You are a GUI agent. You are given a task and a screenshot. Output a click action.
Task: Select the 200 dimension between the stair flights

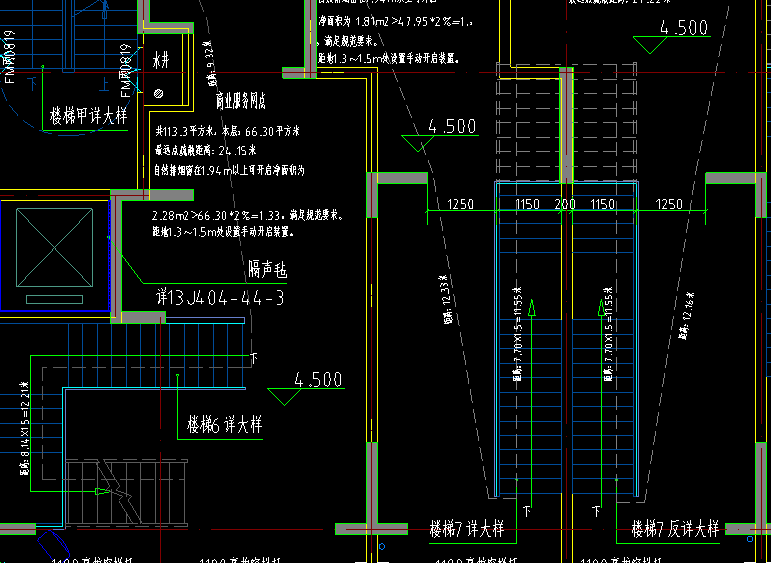pyautogui.click(x=565, y=204)
